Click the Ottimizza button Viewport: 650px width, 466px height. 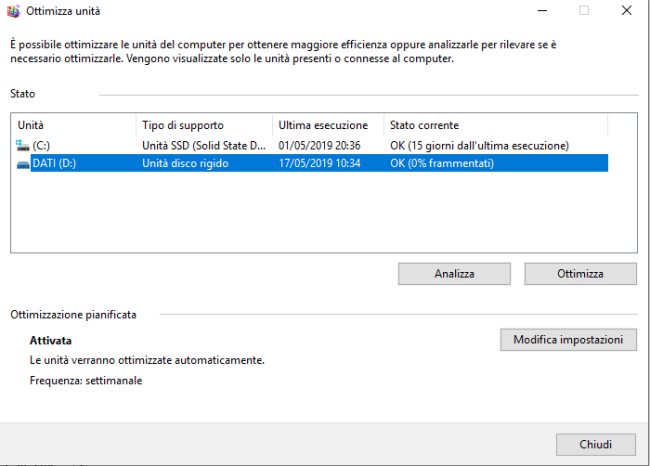point(580,274)
